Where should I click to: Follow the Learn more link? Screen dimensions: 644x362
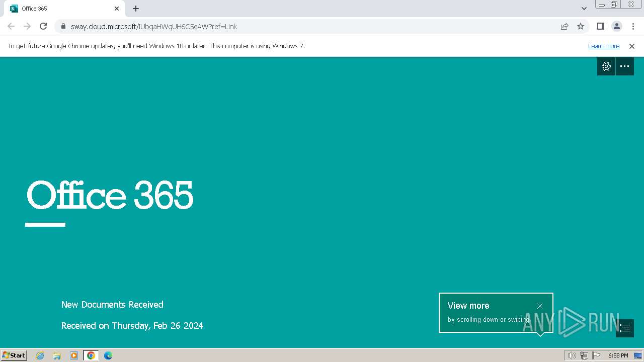click(604, 46)
